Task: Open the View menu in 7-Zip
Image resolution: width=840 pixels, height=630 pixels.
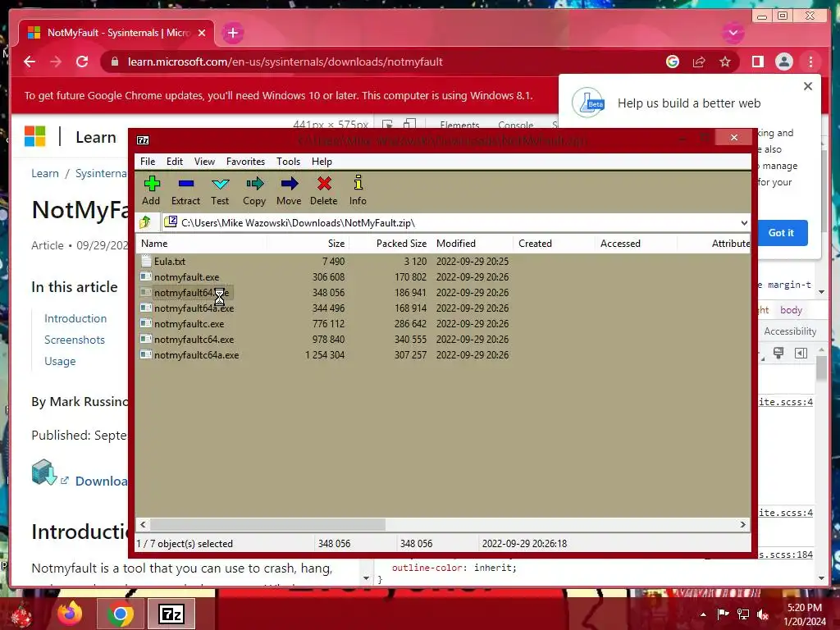Action: pyautogui.click(x=204, y=162)
